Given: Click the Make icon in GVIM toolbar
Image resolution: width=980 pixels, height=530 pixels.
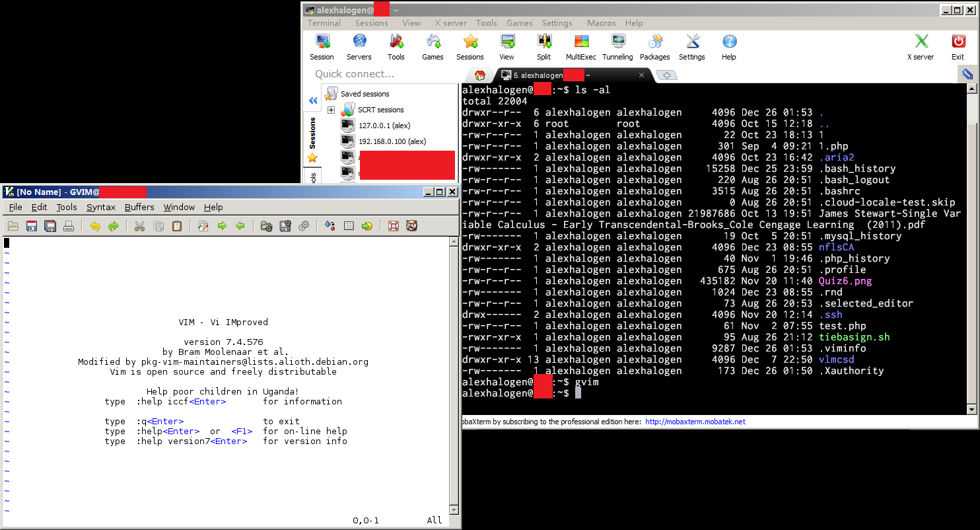Looking at the screenshot, I should tap(330, 226).
